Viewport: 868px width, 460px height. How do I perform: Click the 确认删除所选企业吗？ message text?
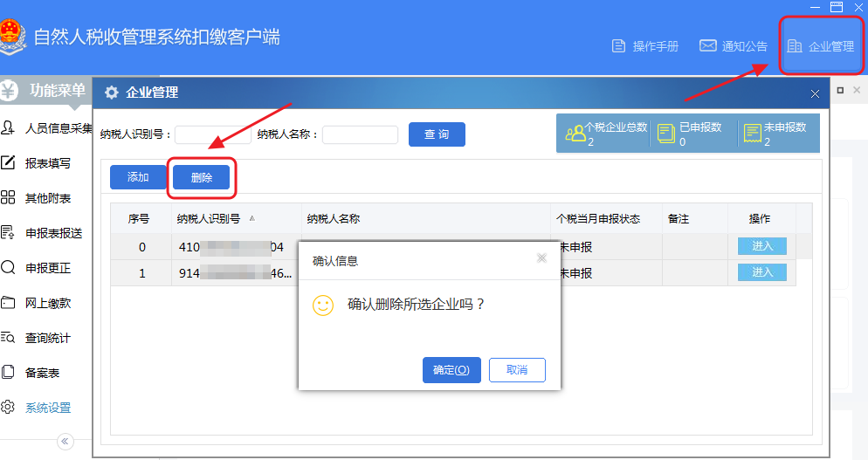[x=416, y=304]
